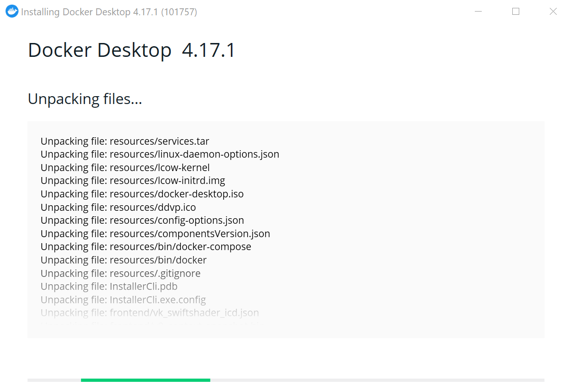Select the 'resources/bin/docker' log line
Image resolution: width=572 pixels, height=392 pixels.
pos(124,260)
